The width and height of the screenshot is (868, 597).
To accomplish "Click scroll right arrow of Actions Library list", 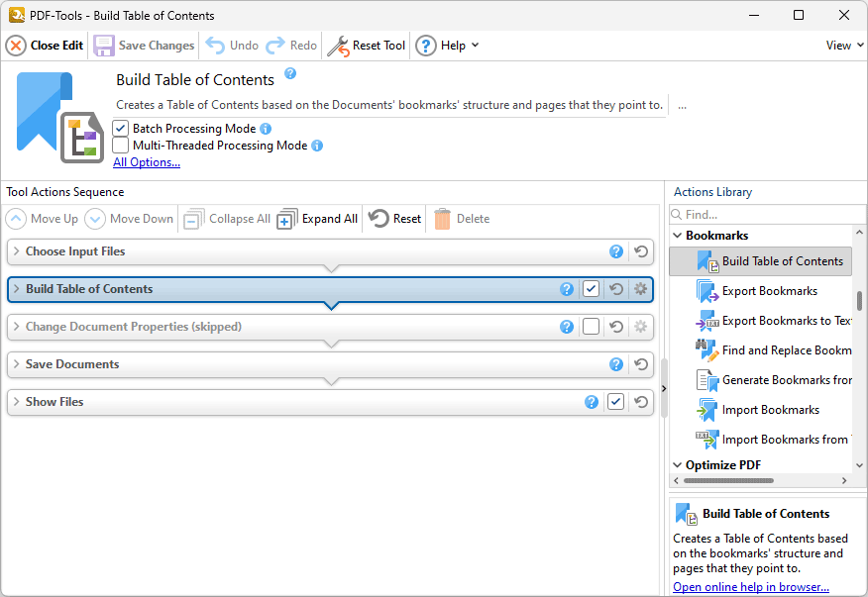I will 844,481.
